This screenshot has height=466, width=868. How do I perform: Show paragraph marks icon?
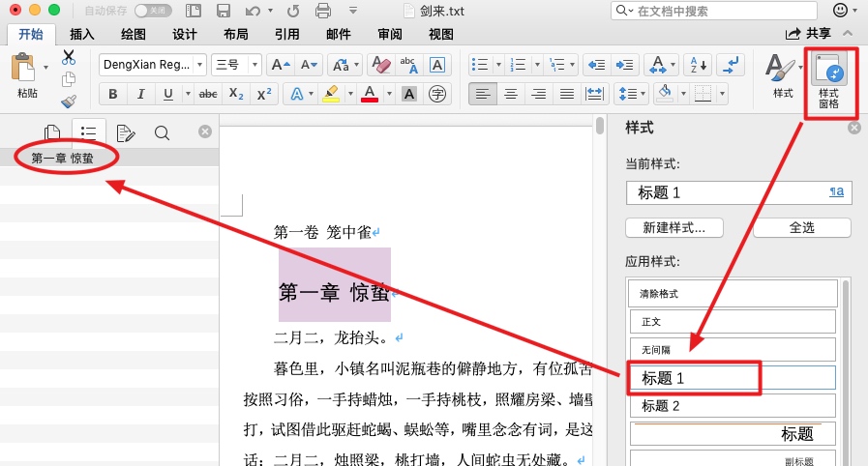click(x=731, y=65)
